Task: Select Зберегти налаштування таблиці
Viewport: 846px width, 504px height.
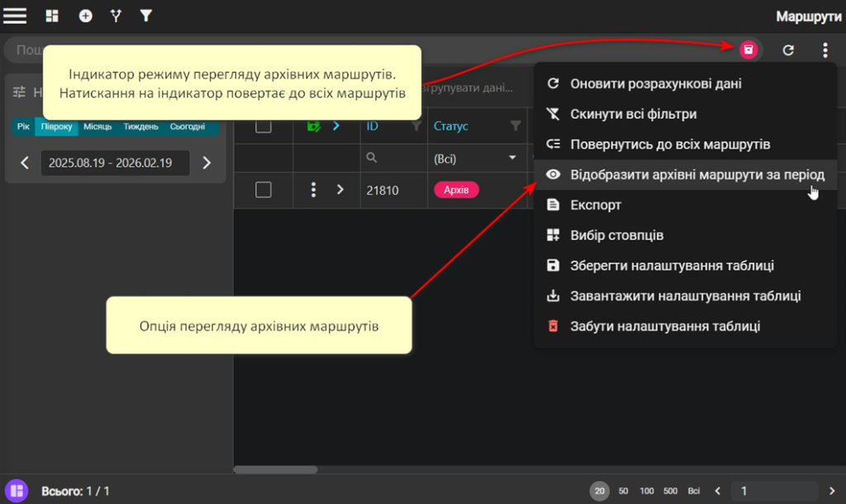Action: (685, 265)
